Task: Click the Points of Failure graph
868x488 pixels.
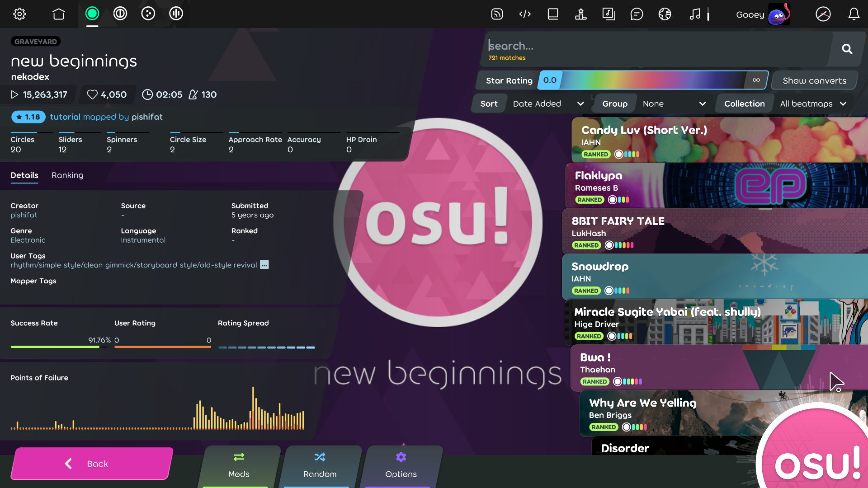Action: pos(157,408)
